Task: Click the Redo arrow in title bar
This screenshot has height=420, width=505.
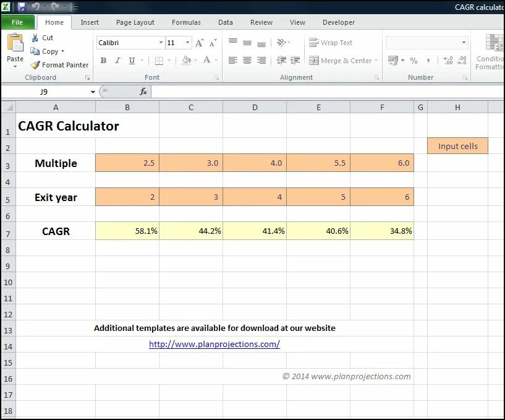Action: pos(55,6)
